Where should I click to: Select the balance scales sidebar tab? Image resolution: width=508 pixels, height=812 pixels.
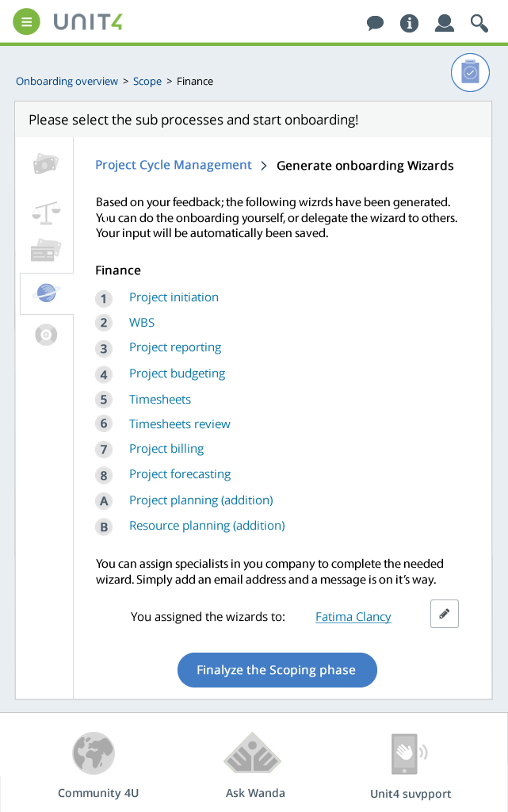pyautogui.click(x=46, y=213)
